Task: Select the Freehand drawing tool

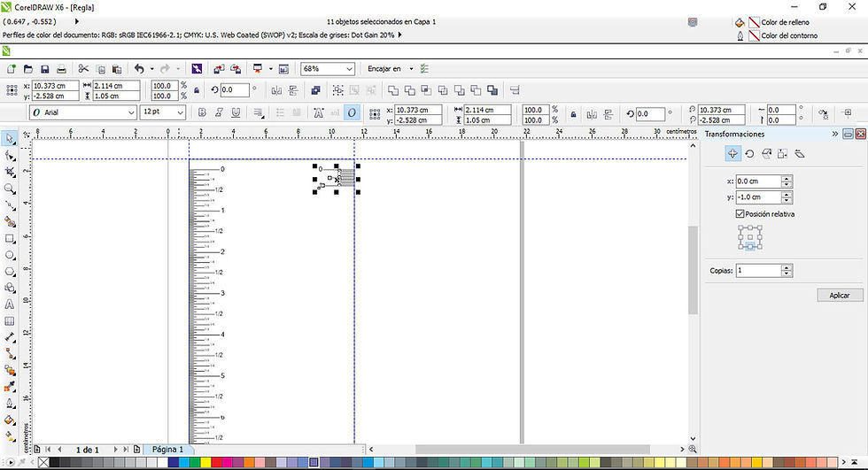Action: pos(10,205)
